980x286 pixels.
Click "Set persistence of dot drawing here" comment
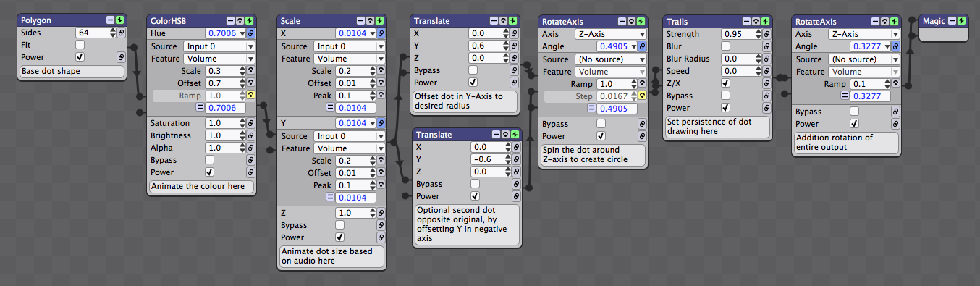tap(717, 127)
